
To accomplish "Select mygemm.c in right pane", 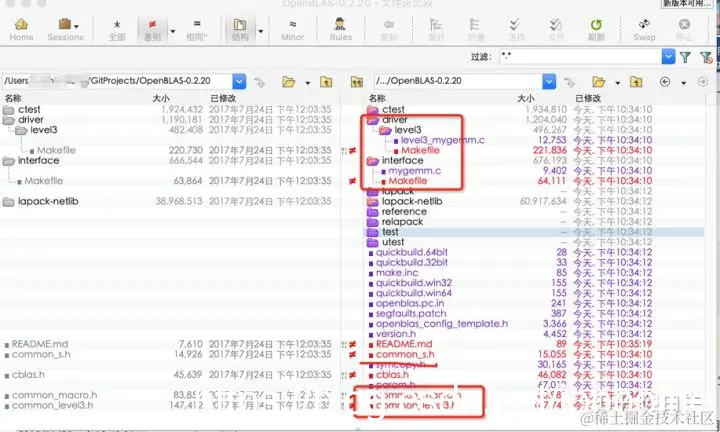I will pos(415,171).
